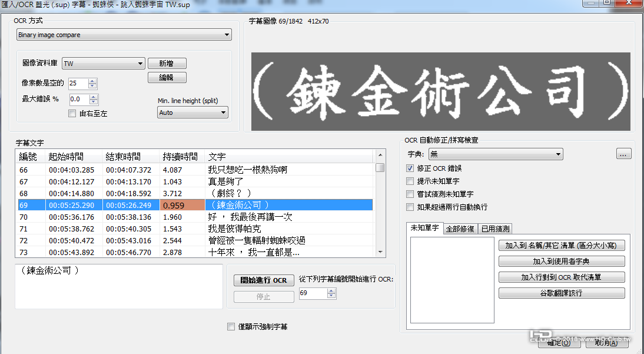Select row 72 曾經被一隻輻射蜘蛛咬過
644x354 pixels.
tap(195, 240)
